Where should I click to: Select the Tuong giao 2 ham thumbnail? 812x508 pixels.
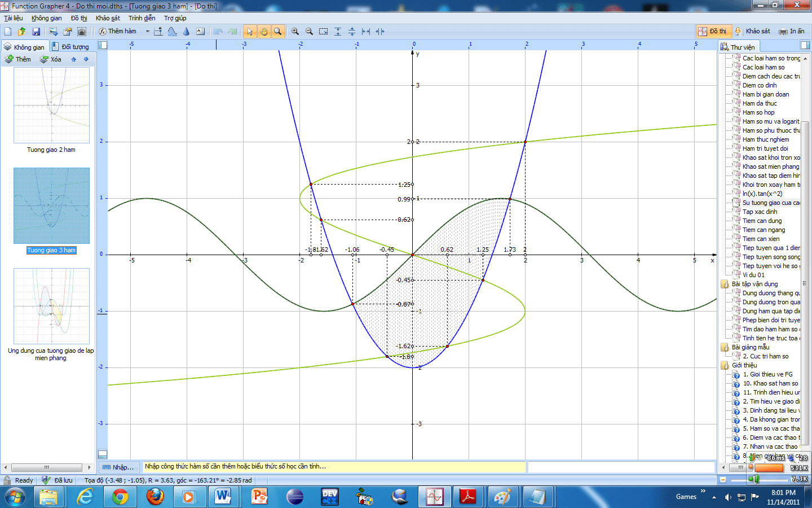point(51,106)
